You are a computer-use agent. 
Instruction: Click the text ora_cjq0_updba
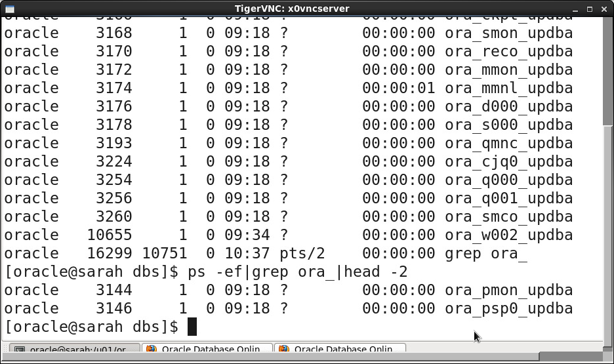508,161
